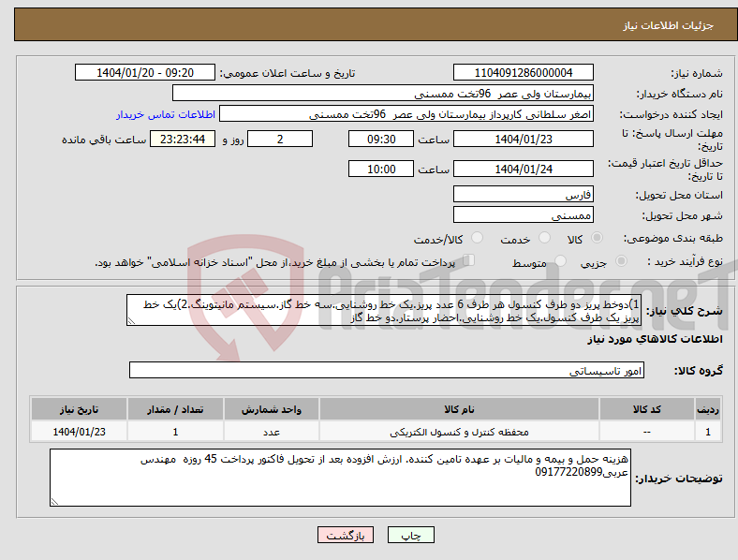738x560 pixels.
Task: Click the request creator field اصغر سلطانی
Action: [x=406, y=114]
